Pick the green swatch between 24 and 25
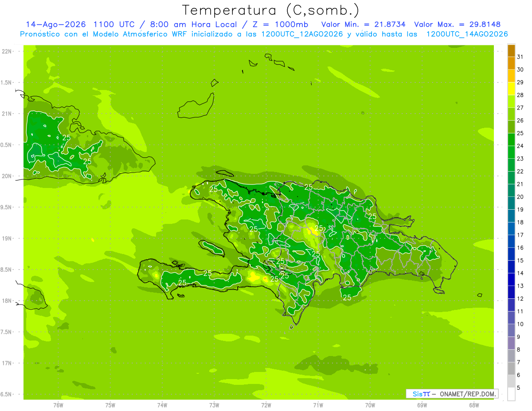The height and width of the screenshot is (411, 532). click(x=511, y=140)
